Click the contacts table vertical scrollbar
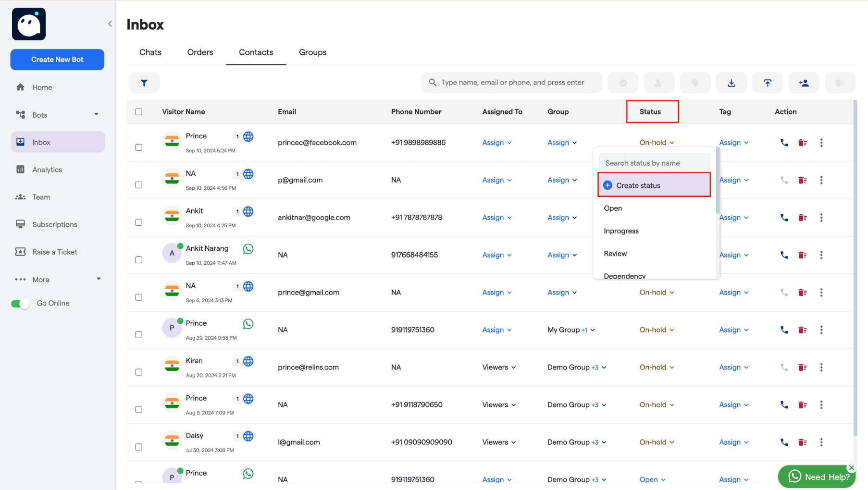Image resolution: width=868 pixels, height=490 pixels. click(855, 268)
